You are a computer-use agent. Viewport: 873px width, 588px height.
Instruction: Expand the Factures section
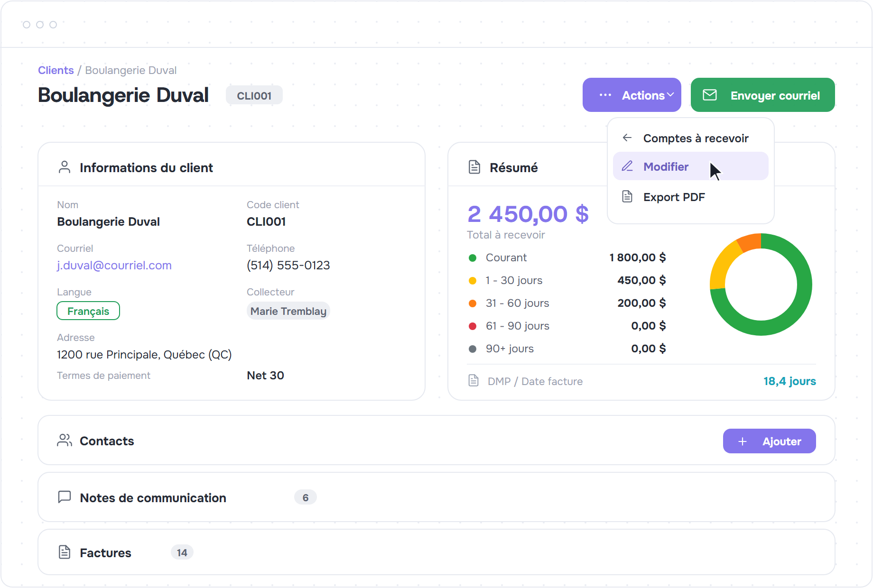tap(436, 552)
